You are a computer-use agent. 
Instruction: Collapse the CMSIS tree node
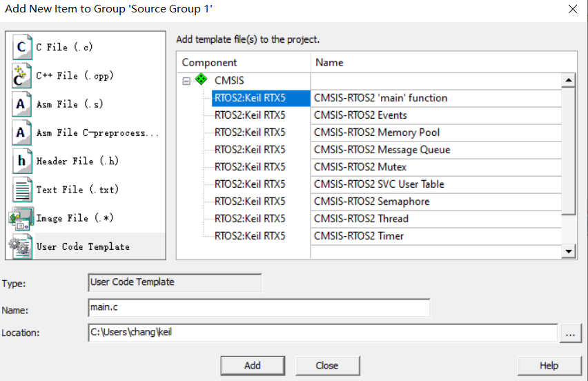coord(186,81)
